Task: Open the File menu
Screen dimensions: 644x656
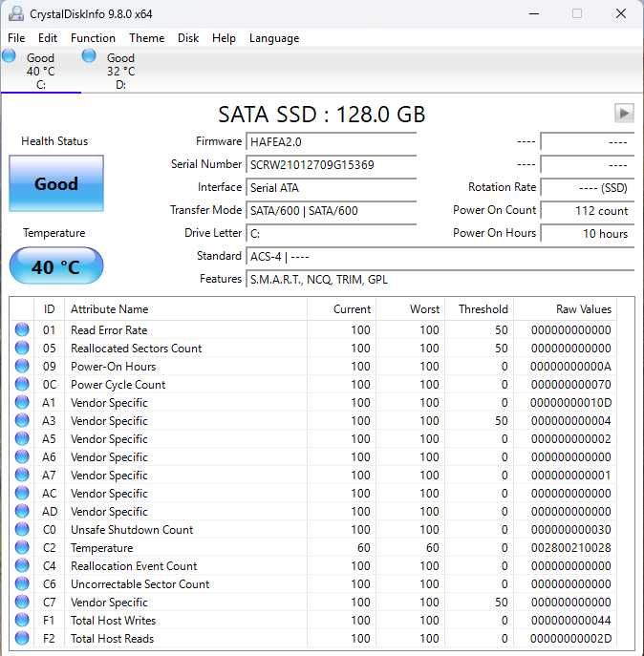Action: point(16,38)
